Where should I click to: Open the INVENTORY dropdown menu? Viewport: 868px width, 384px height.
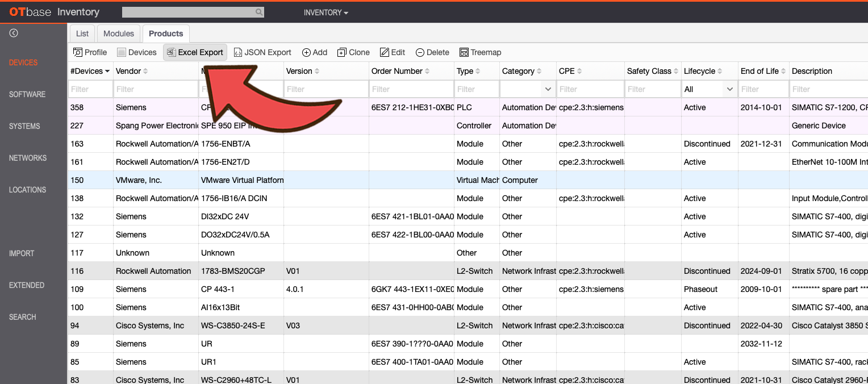(326, 12)
